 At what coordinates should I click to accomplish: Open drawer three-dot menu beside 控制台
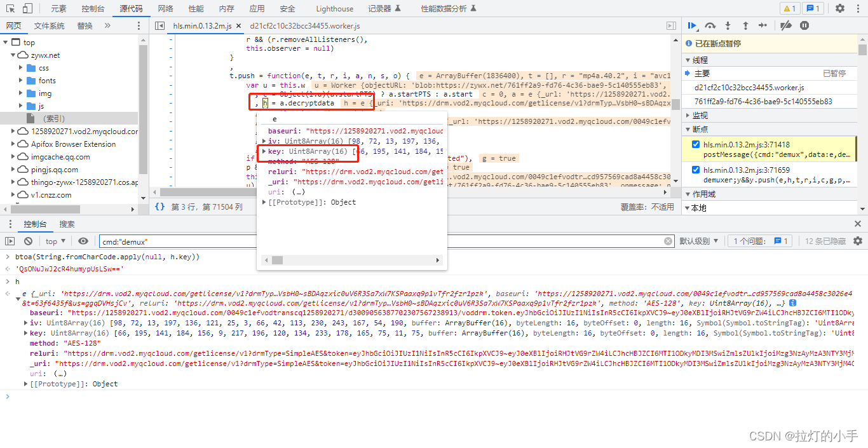point(10,224)
